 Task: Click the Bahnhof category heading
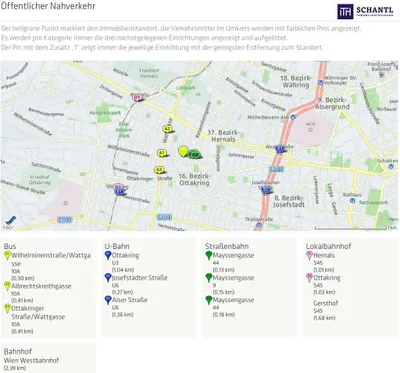[x=18, y=351]
